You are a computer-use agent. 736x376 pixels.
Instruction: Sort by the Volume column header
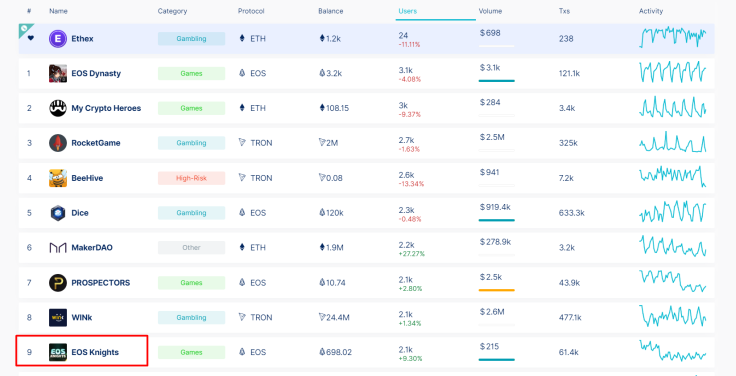pyautogui.click(x=490, y=11)
